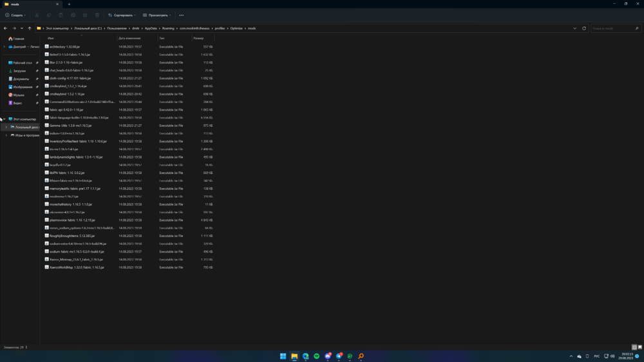Open Документы in the sidebar
The height and width of the screenshot is (362, 644).
(21, 79)
